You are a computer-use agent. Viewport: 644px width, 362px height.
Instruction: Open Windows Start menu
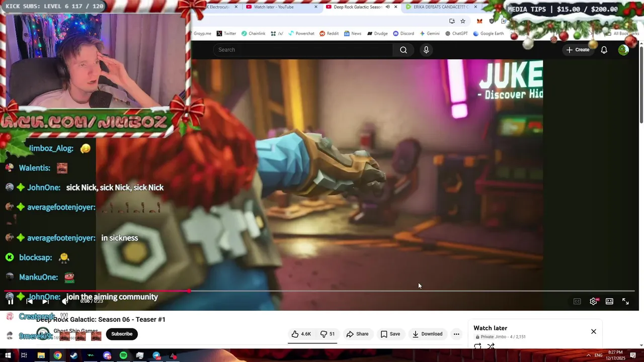click(x=8, y=355)
